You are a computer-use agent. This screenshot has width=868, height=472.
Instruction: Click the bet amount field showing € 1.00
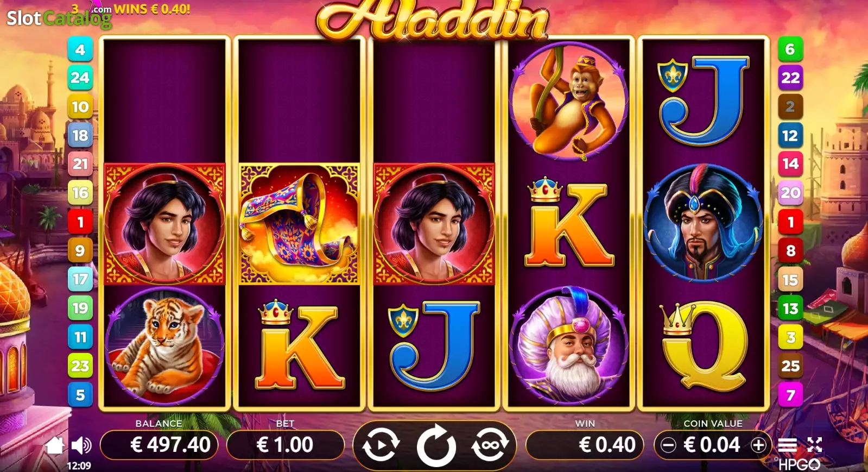(285, 445)
